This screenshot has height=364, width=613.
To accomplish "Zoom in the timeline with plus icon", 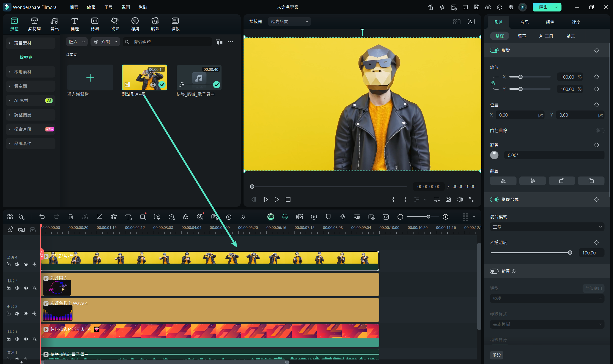I will click(446, 217).
